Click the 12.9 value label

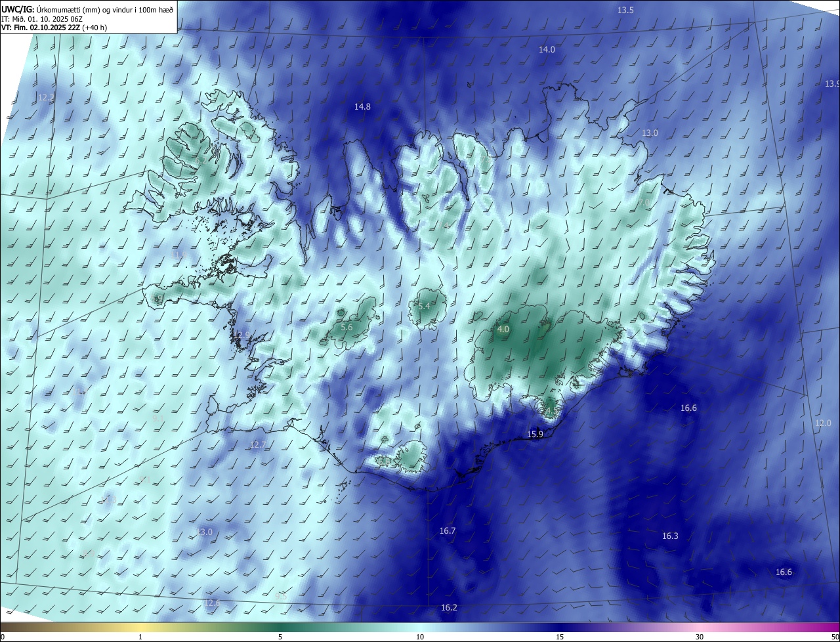coord(241,335)
